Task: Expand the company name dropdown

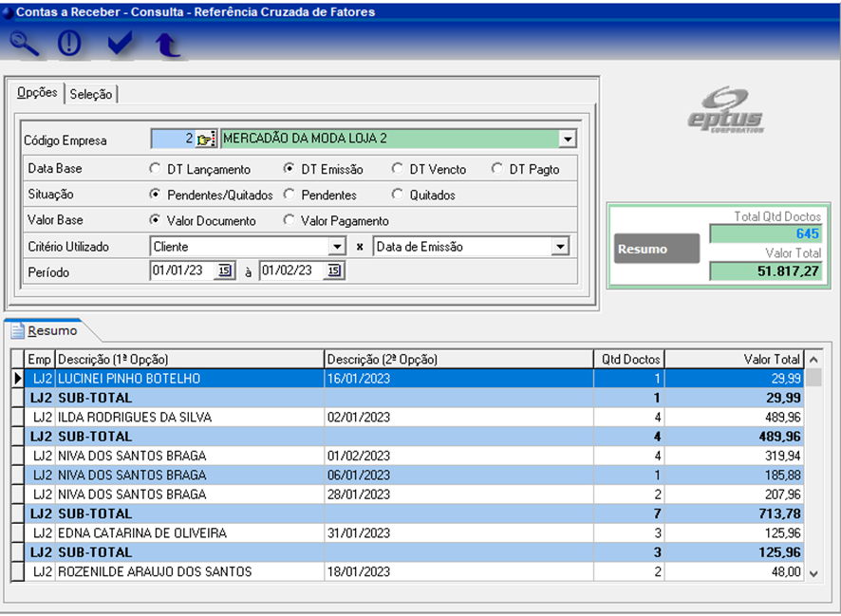Action: [x=567, y=140]
